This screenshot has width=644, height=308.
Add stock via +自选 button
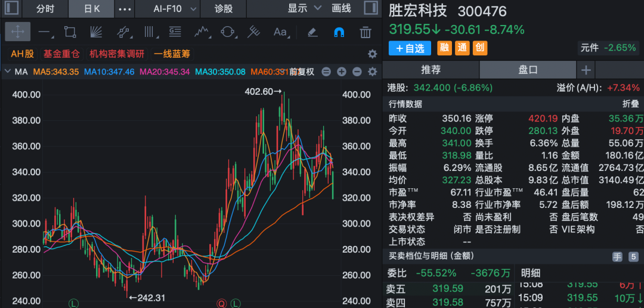pos(410,48)
